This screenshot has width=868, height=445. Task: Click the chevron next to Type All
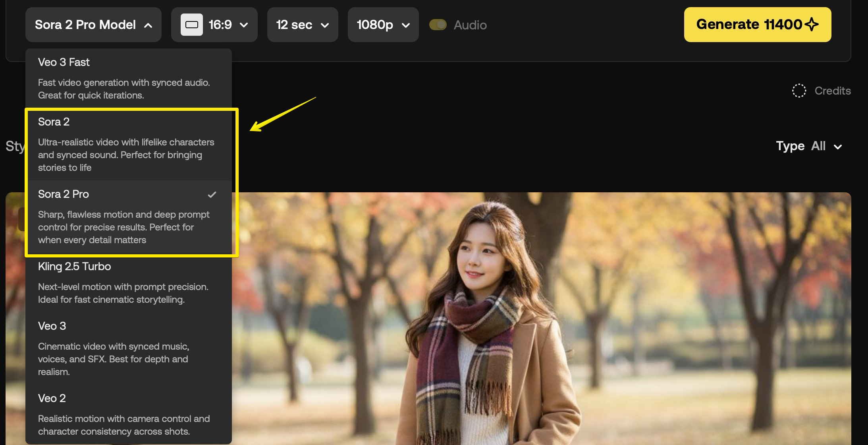pyautogui.click(x=838, y=147)
